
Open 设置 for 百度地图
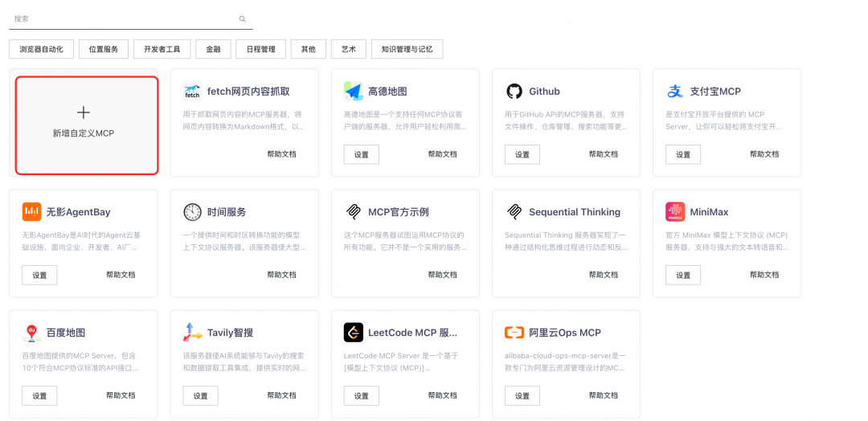[40, 396]
